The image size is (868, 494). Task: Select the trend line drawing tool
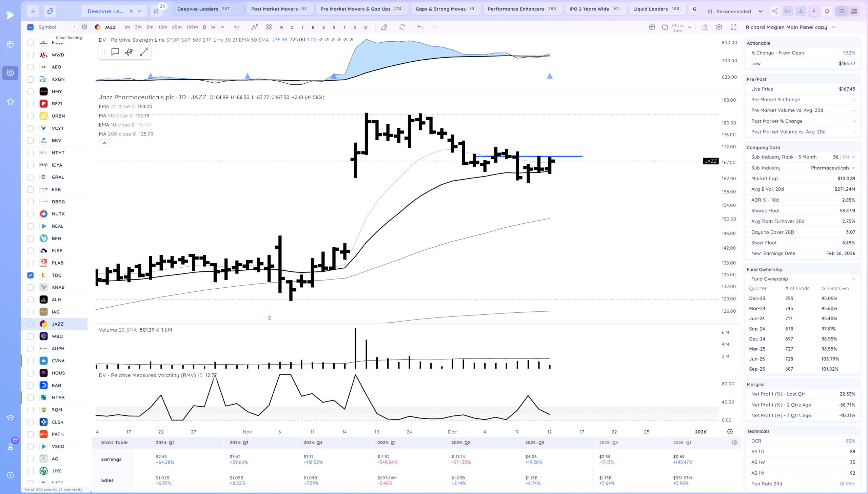coord(144,52)
